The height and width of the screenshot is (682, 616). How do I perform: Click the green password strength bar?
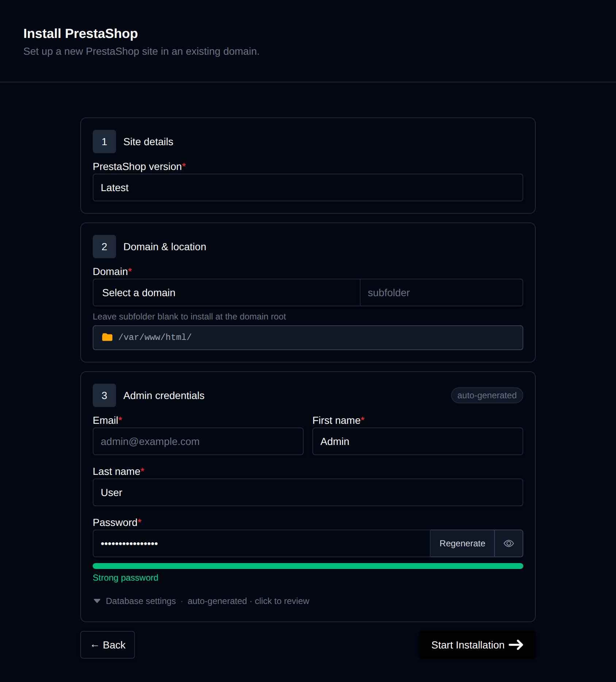coord(308,566)
